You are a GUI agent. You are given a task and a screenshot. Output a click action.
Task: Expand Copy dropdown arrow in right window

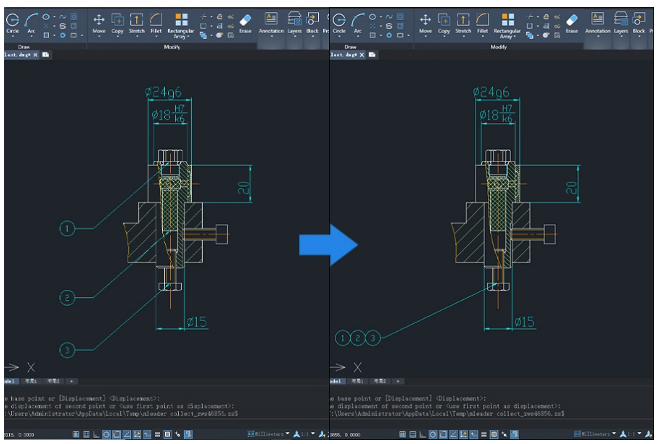(444, 37)
